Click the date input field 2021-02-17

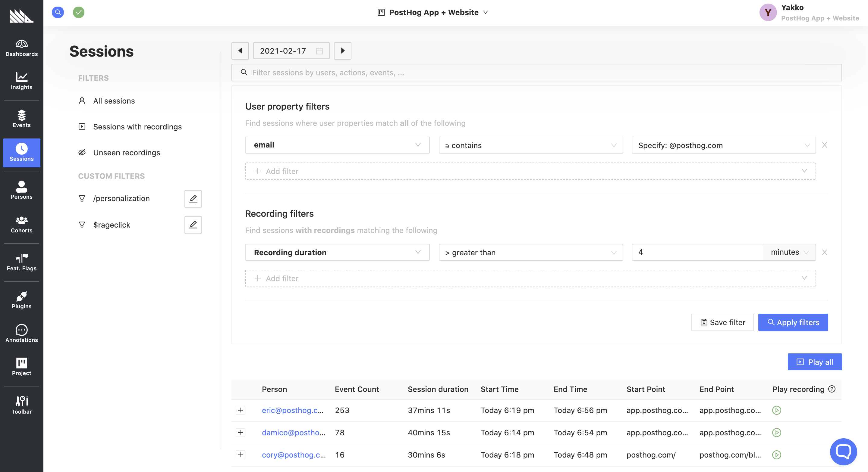point(291,51)
